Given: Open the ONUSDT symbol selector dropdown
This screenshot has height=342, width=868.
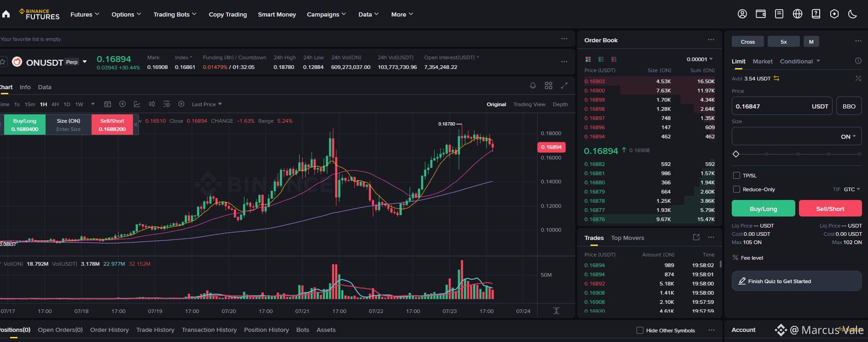Looking at the screenshot, I should [85, 62].
